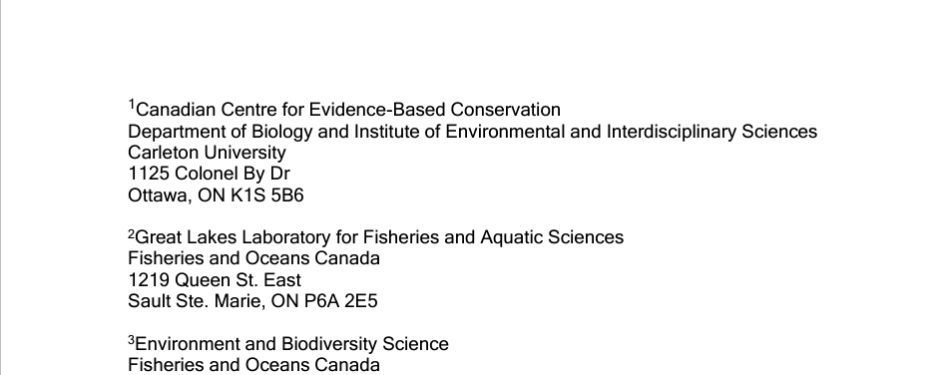The width and height of the screenshot is (950, 375).
Task: Click the superscript 1 before Canadian Centre
Action: click(x=131, y=105)
